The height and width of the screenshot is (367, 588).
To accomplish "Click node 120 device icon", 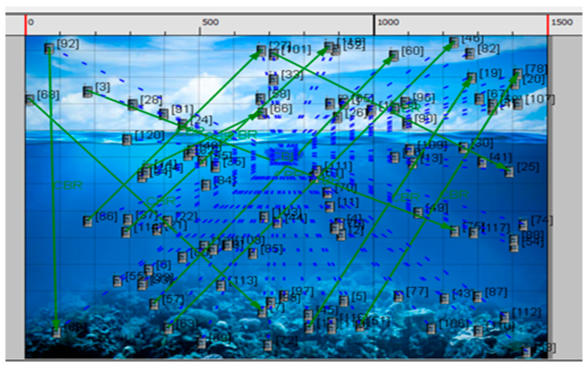I will (127, 140).
